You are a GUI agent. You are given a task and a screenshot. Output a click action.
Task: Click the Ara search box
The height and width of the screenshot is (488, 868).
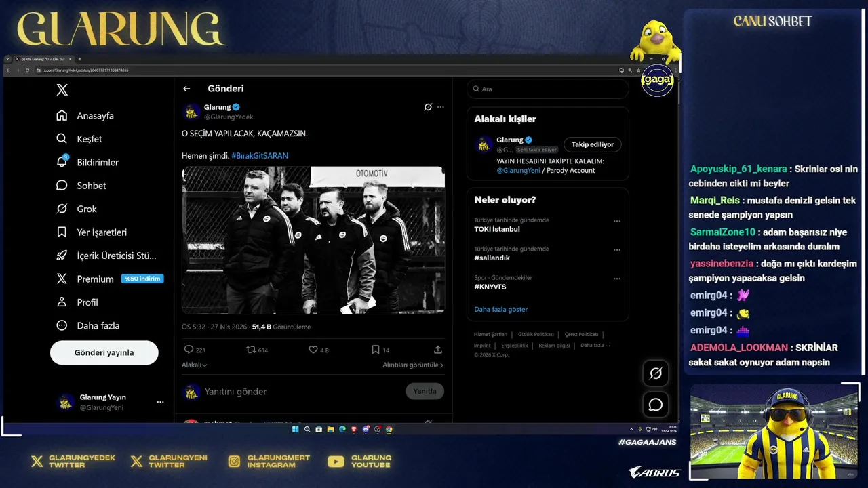[x=548, y=89]
